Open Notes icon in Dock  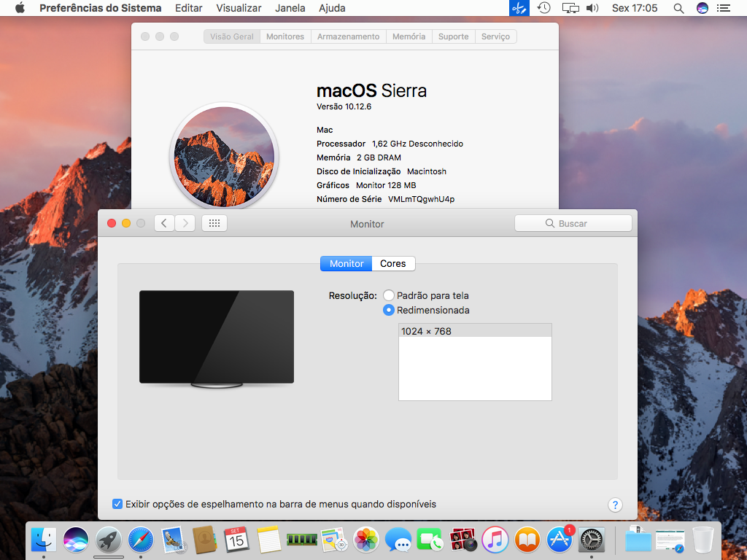coord(269,540)
